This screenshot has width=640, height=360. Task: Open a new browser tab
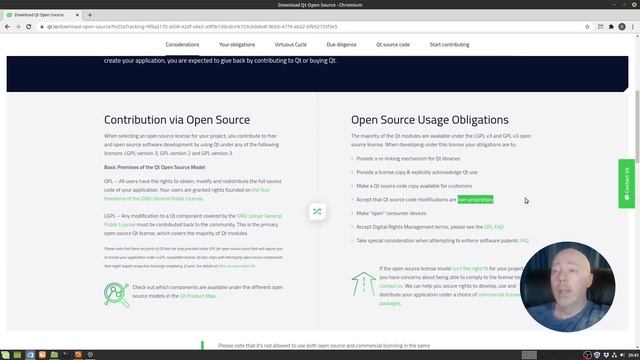click(90, 15)
